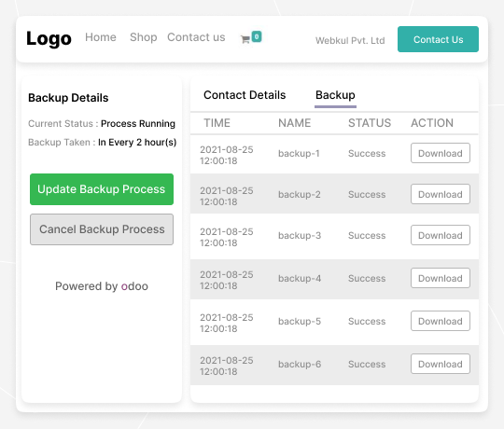The height and width of the screenshot is (429, 504).
Task: Download backup-2
Action: [440, 194]
